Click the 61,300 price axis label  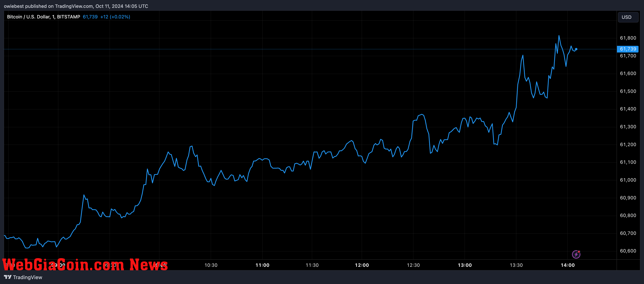628,127
